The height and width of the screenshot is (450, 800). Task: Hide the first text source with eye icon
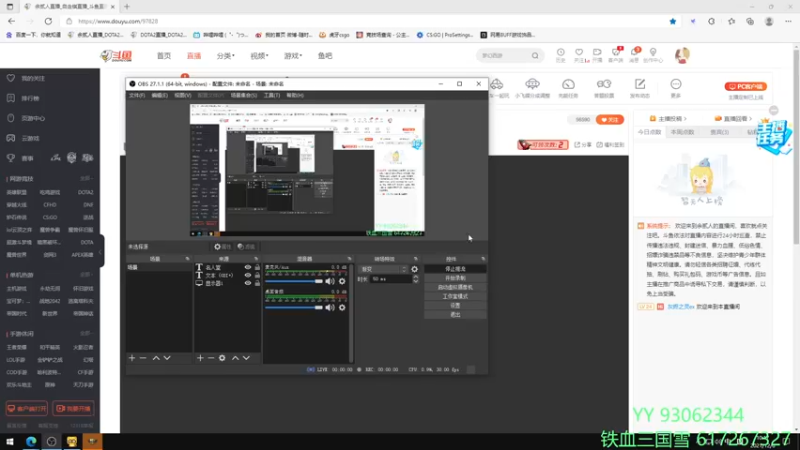(x=248, y=267)
